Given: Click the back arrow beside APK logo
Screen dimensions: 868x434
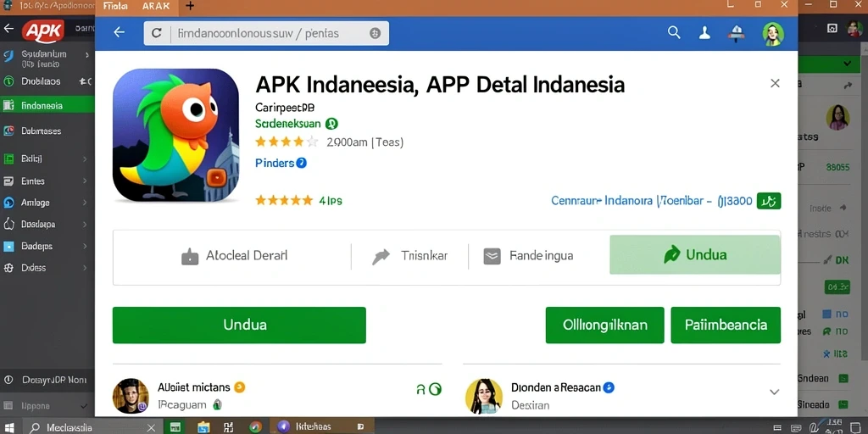Looking at the screenshot, I should pyautogui.click(x=8, y=28).
